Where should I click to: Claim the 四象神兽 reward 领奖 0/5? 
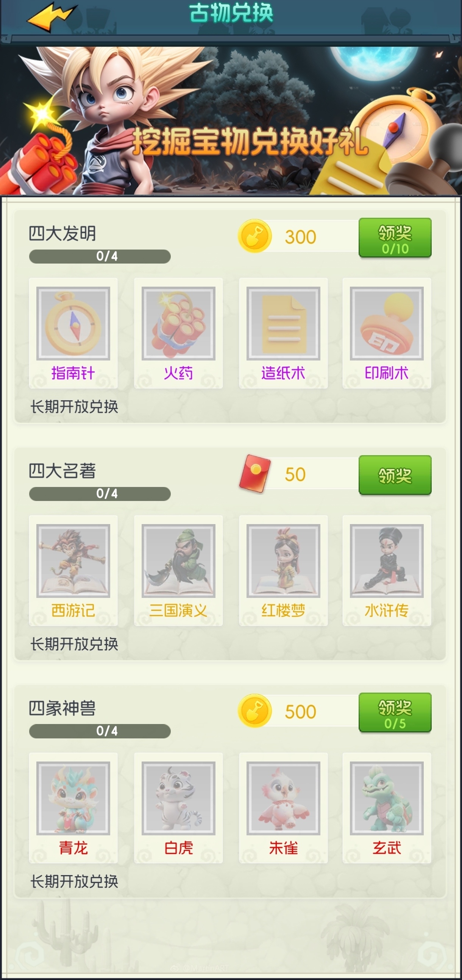(395, 713)
